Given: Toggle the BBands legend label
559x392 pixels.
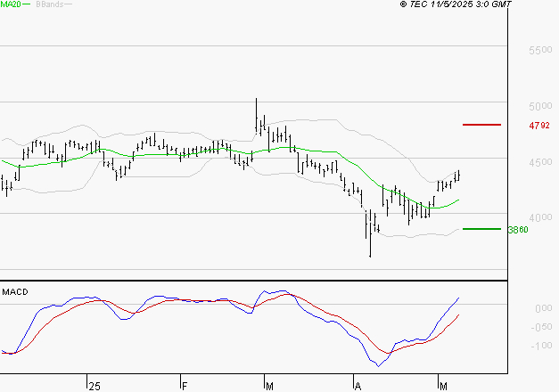Looking at the screenshot, I should [47, 4].
